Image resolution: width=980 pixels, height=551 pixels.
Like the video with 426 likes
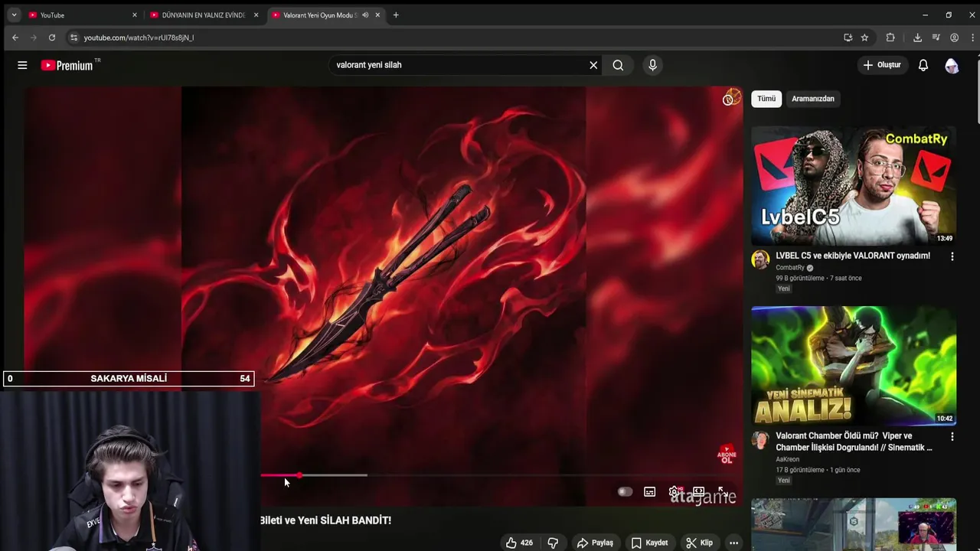(519, 543)
